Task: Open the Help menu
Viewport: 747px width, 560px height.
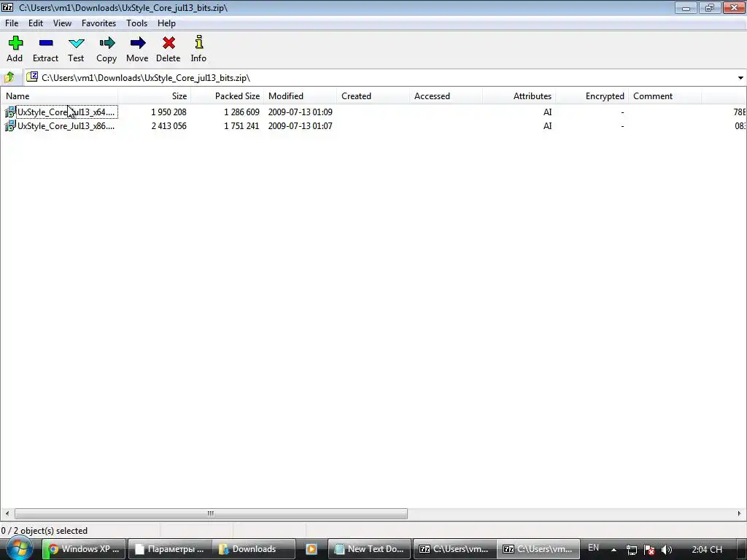Action: click(167, 23)
